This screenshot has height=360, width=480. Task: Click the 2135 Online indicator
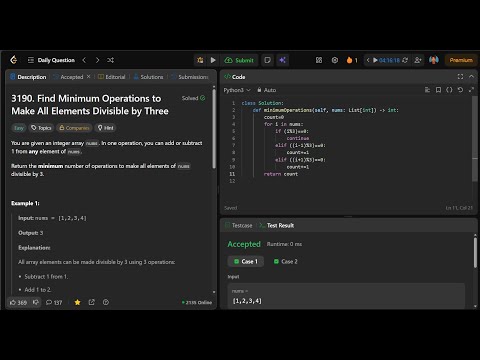[197, 303]
